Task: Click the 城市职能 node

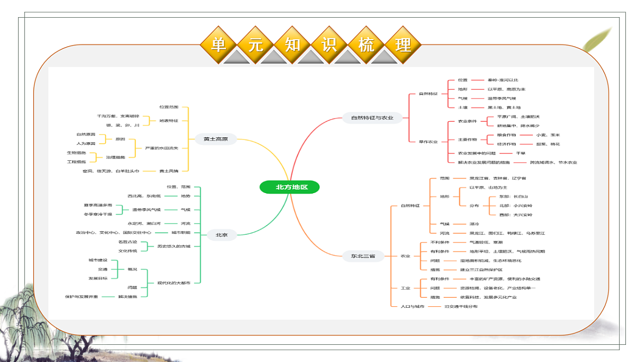Action: [x=181, y=232]
